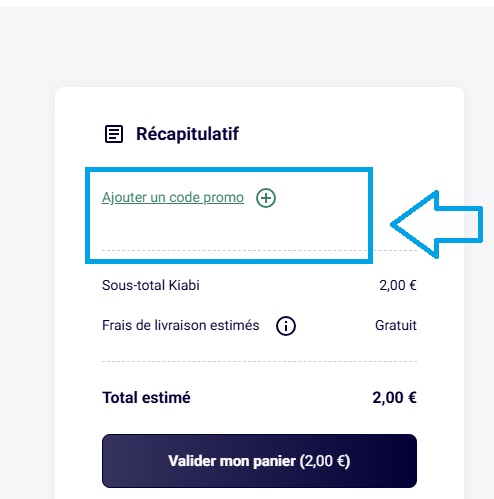This screenshot has height=499, width=494.
Task: Open the delivery fees info icon
Action: [286, 326]
